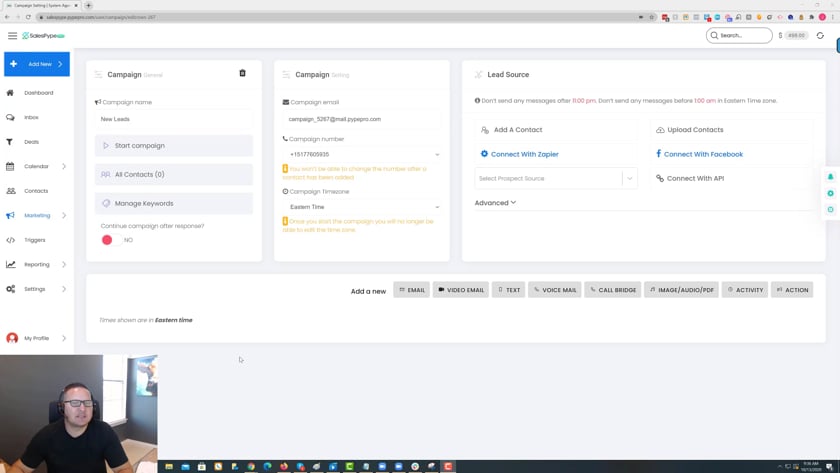Open Select Prospect Source dropdown
This screenshot has width=840, height=473.
point(556,178)
